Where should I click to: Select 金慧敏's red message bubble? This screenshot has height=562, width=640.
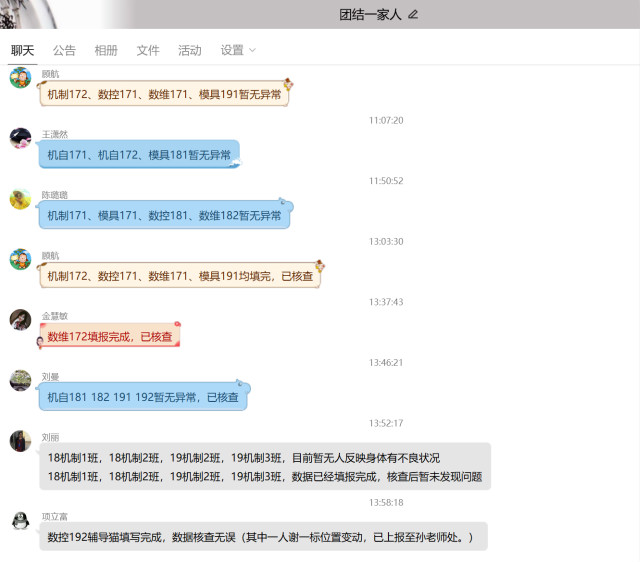pyautogui.click(x=109, y=337)
